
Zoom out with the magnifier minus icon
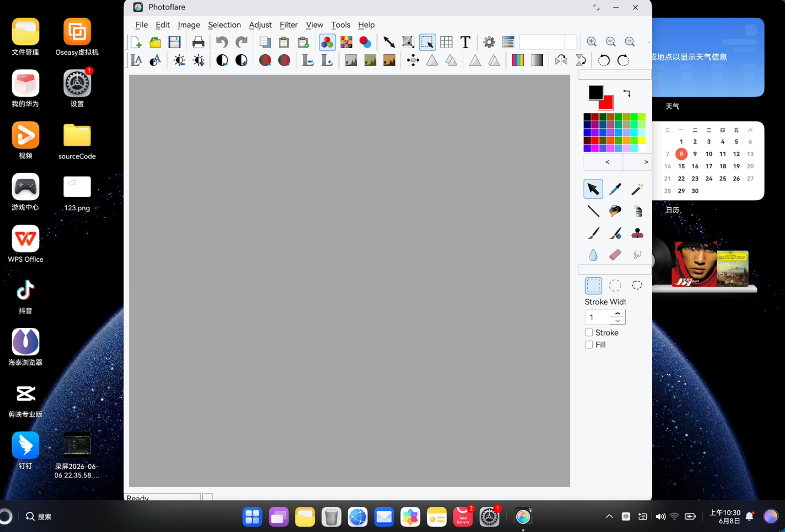pyautogui.click(x=611, y=42)
